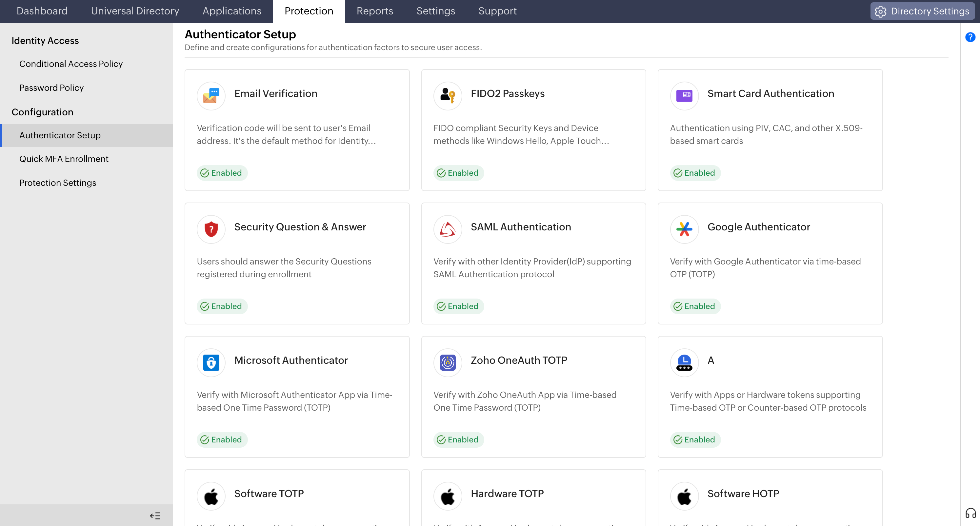This screenshot has height=526, width=980.
Task: Open the Software HOTP card title
Action: 743,494
